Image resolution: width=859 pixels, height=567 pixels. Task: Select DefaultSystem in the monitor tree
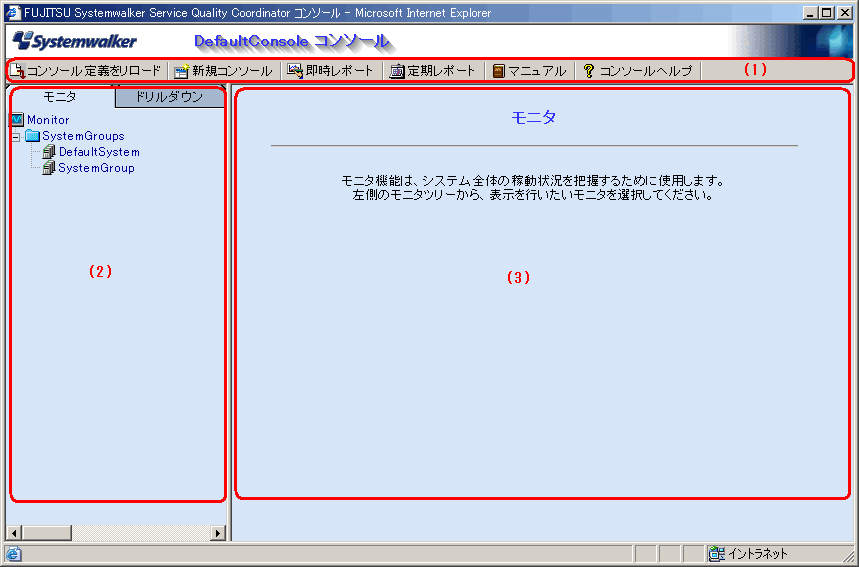coord(99,152)
